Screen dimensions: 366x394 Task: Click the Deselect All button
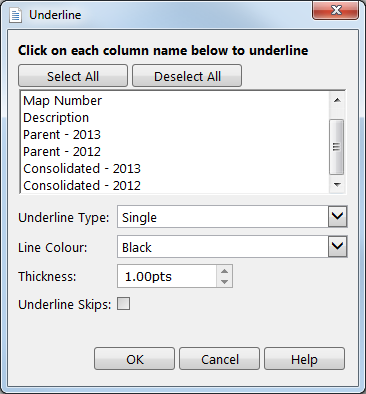coord(187,76)
